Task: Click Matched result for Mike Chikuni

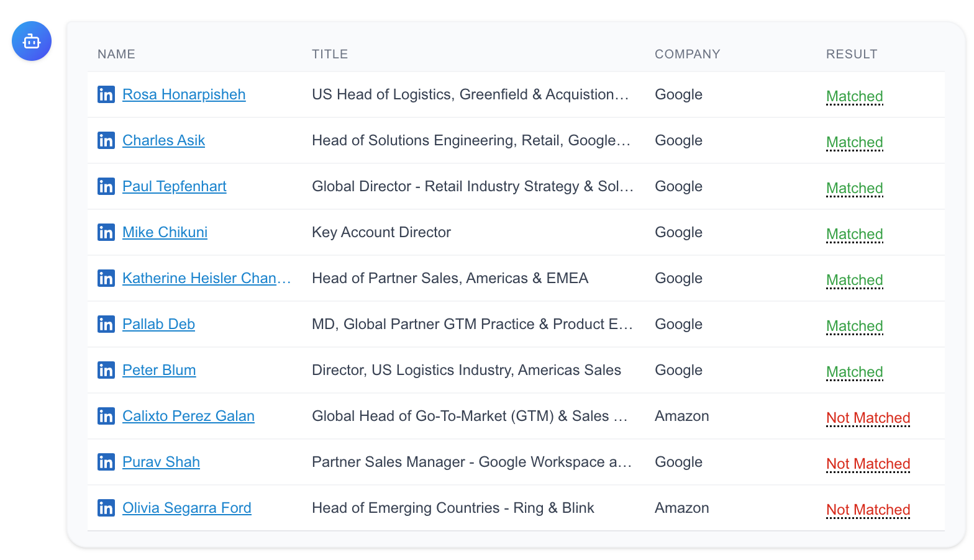Action: pyautogui.click(x=855, y=234)
